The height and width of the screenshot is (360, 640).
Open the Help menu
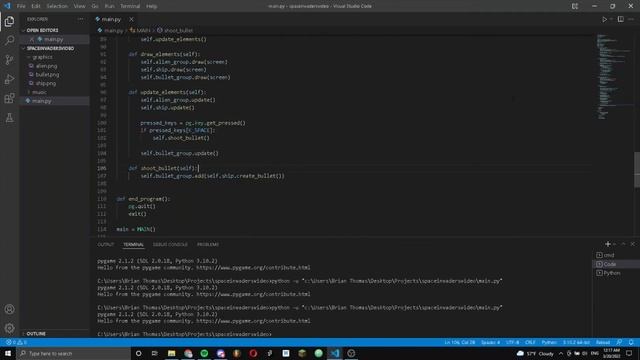click(x=151, y=6)
